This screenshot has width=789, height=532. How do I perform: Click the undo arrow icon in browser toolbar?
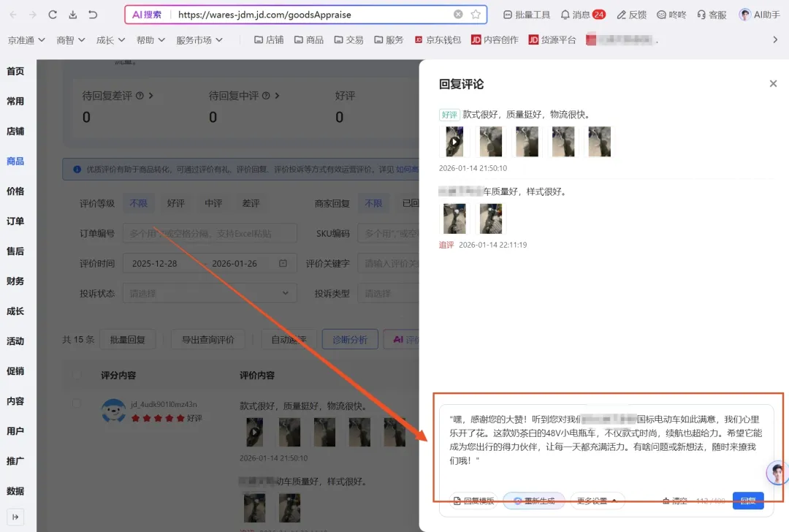(x=93, y=15)
